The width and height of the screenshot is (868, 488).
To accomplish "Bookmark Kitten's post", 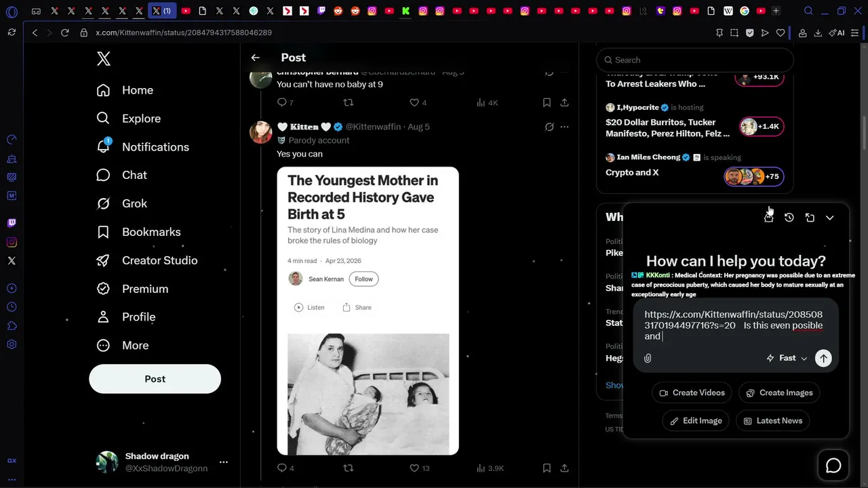I will pyautogui.click(x=547, y=468).
